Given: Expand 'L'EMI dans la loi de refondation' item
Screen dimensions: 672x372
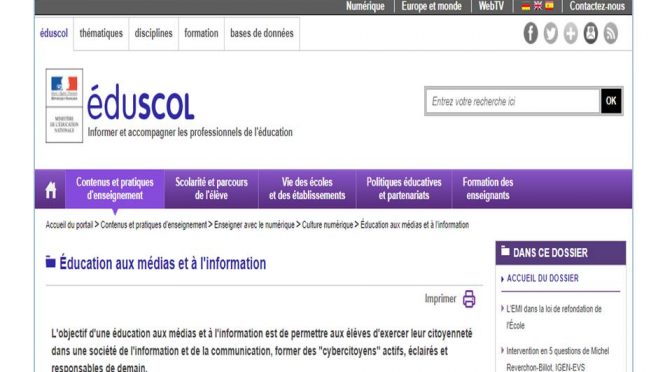Looking at the screenshot, I should click(x=554, y=317).
